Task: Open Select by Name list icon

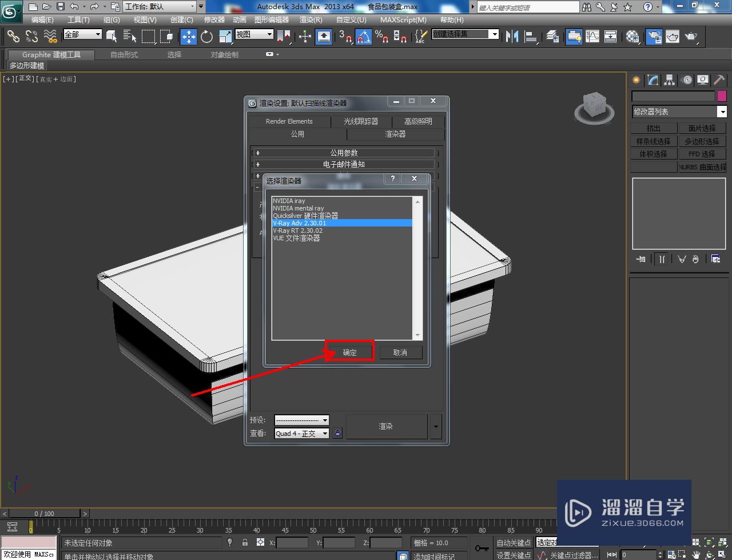Action: click(130, 37)
